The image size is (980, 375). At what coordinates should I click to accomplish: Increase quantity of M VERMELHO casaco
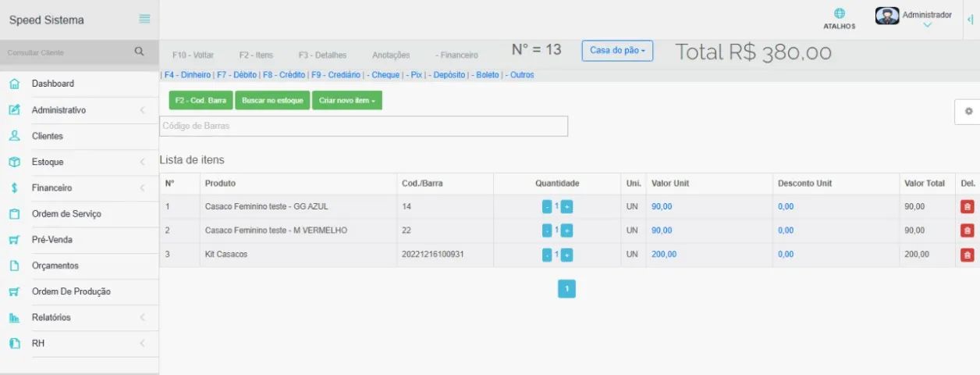(x=566, y=230)
